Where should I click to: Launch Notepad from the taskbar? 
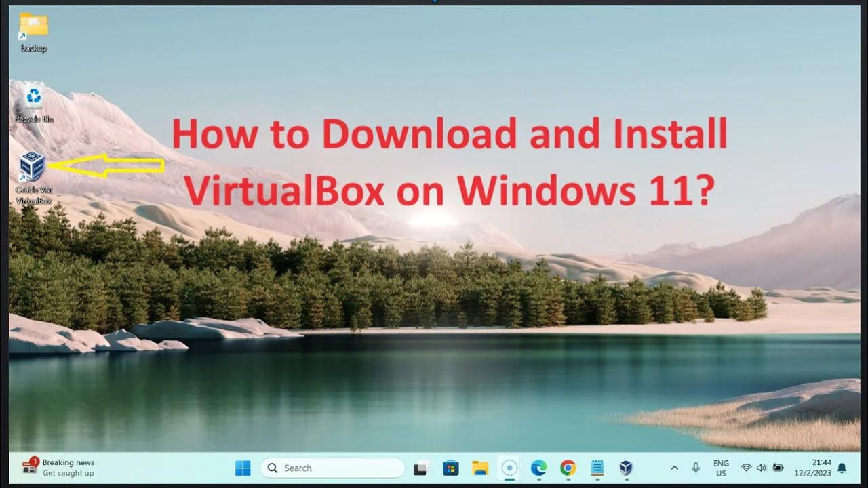tap(596, 468)
